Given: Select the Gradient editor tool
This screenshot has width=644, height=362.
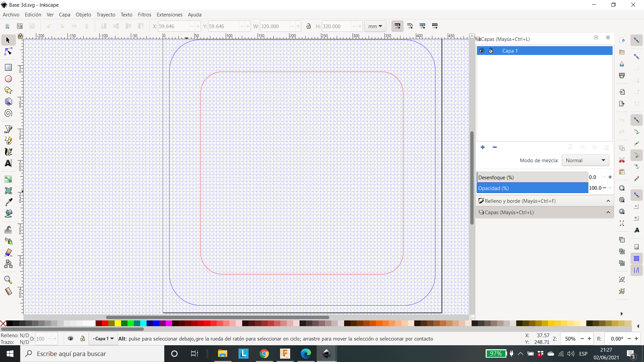Looking at the screenshot, I should 8,179.
